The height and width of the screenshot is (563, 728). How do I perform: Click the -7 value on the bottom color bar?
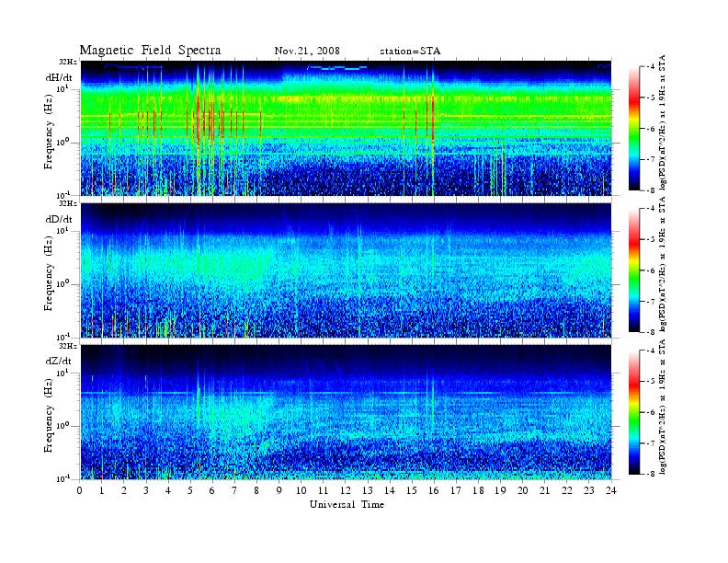click(x=652, y=443)
